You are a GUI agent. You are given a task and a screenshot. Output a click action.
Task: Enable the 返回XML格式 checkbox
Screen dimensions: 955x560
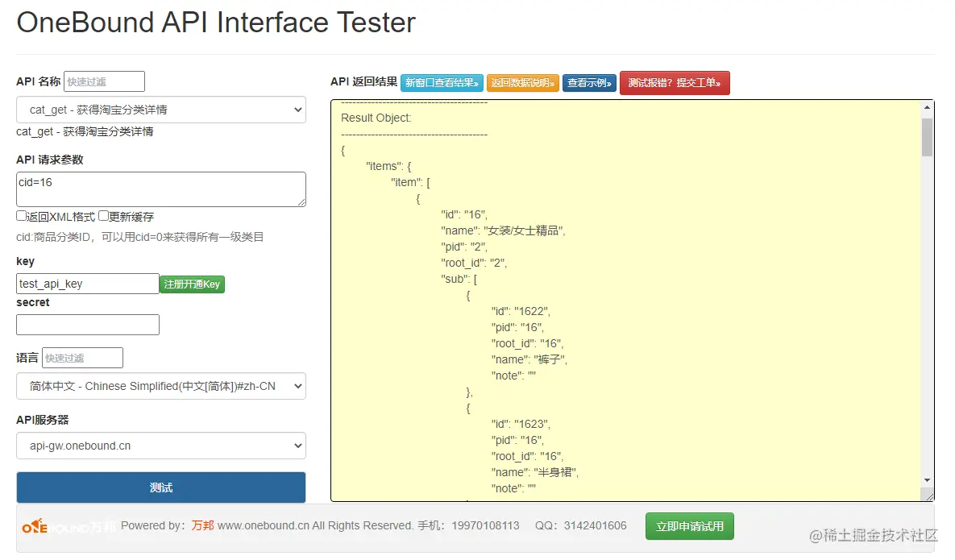pos(22,216)
